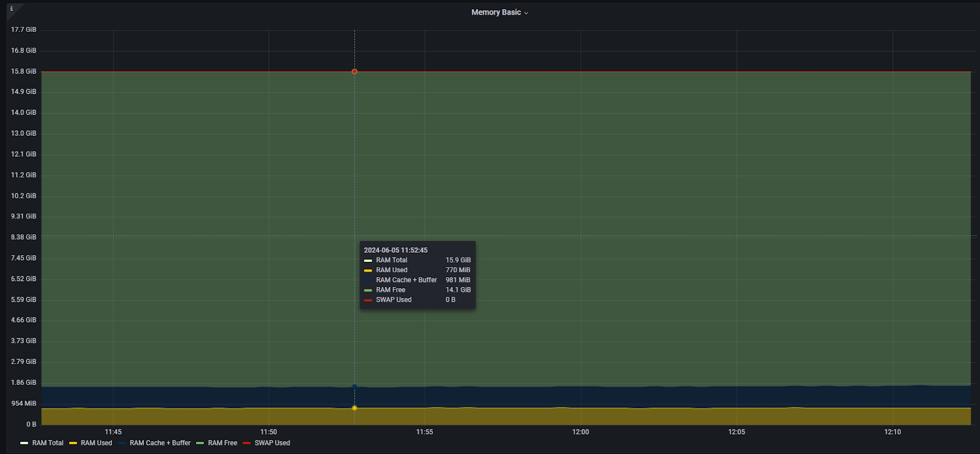The height and width of the screenshot is (454, 980).
Task: Click the blue data point on cache line
Action: [x=355, y=386]
